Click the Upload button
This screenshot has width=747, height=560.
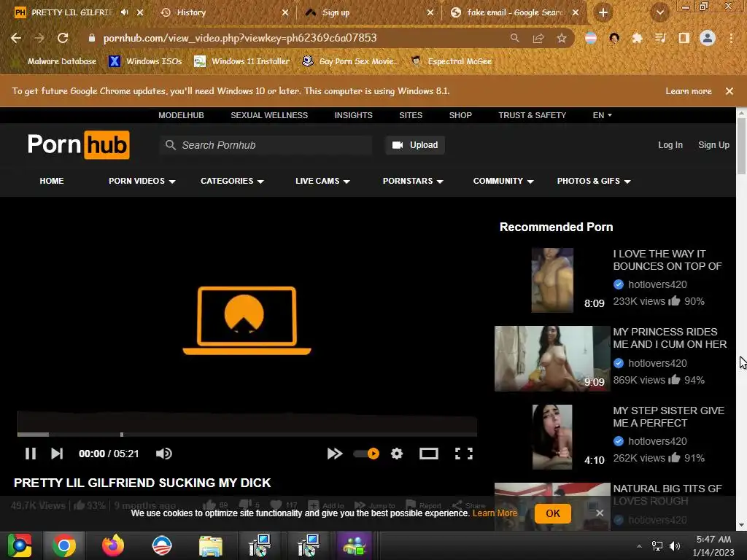[415, 145]
